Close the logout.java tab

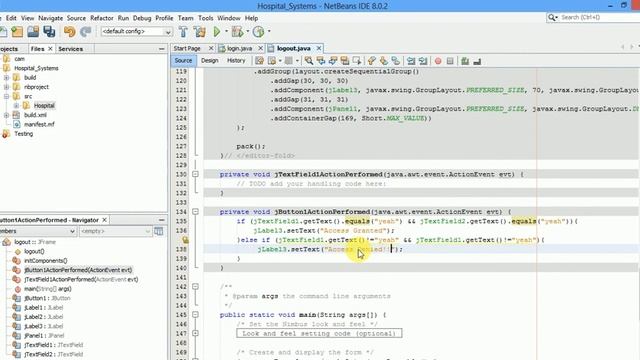[319, 48]
